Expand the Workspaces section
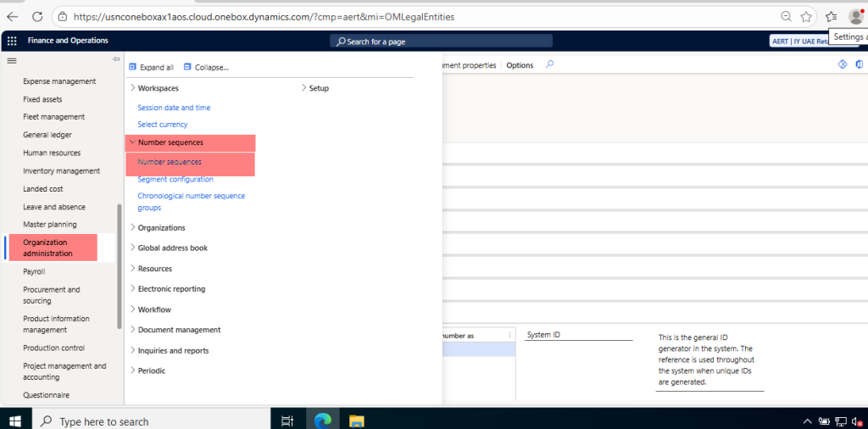This screenshot has height=429, width=868. coord(133,87)
